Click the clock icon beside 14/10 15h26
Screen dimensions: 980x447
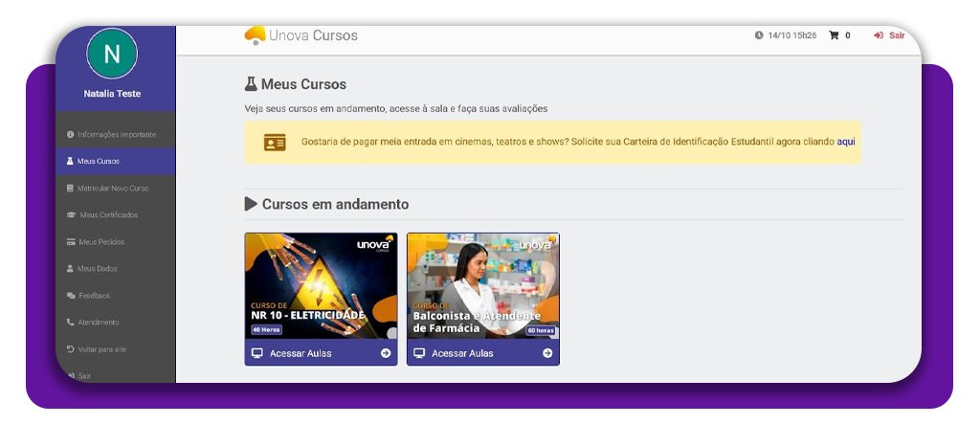(759, 35)
